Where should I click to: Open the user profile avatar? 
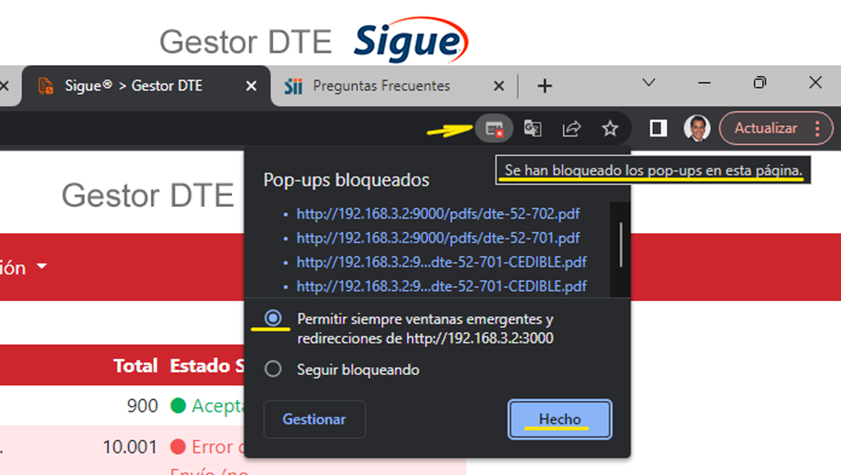tap(697, 128)
